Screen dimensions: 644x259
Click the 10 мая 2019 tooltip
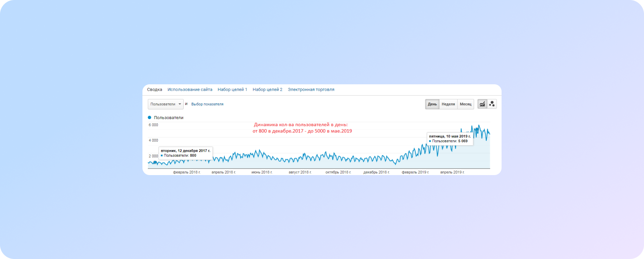click(x=450, y=139)
